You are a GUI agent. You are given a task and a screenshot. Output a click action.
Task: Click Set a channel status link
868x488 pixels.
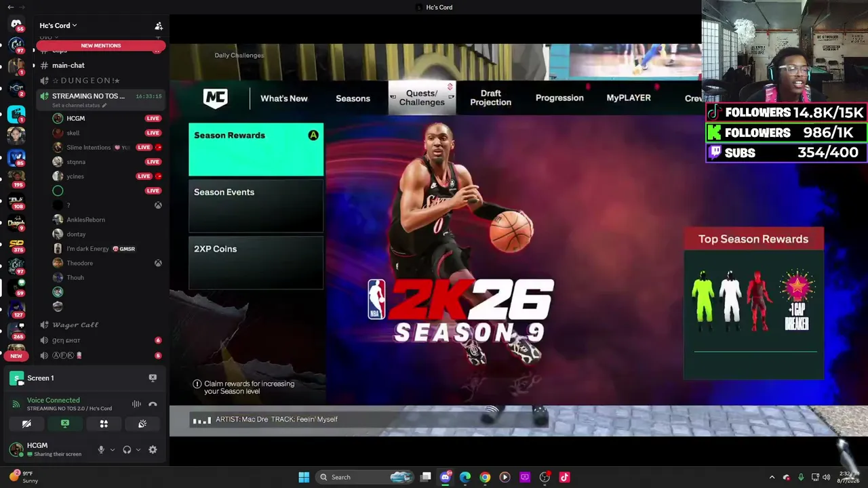coord(80,106)
